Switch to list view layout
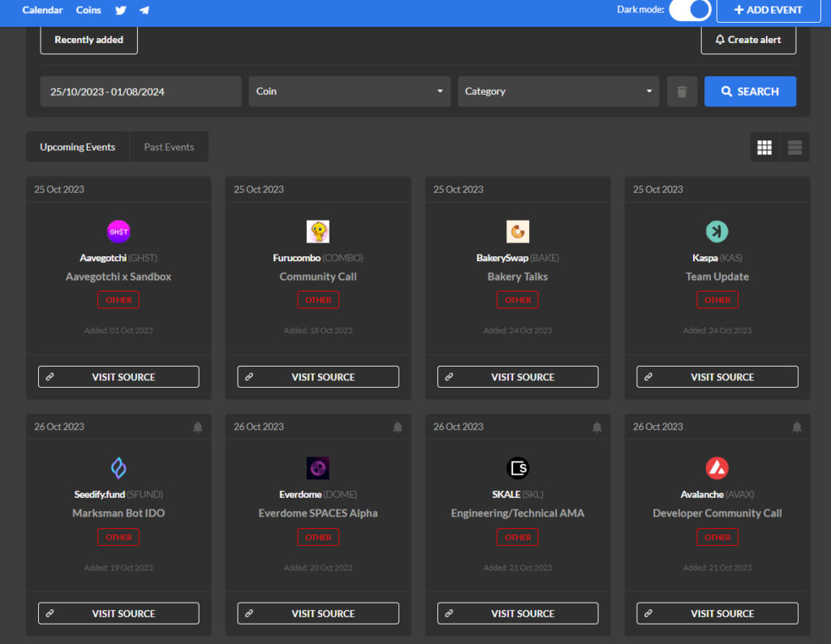The image size is (831, 644). 794,148
